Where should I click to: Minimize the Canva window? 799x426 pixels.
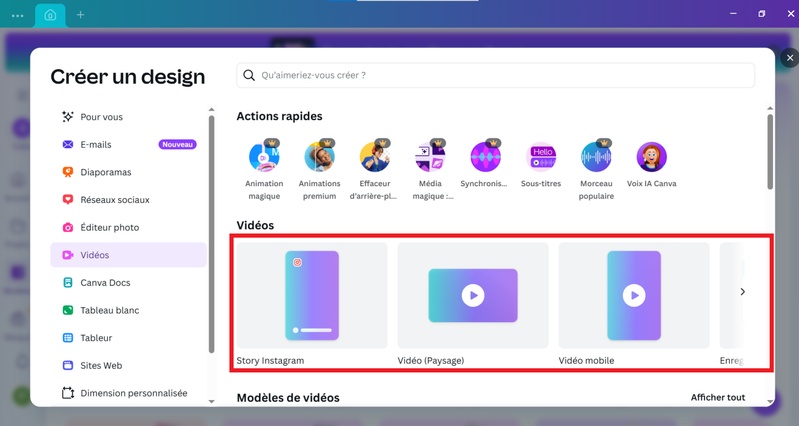coord(733,14)
